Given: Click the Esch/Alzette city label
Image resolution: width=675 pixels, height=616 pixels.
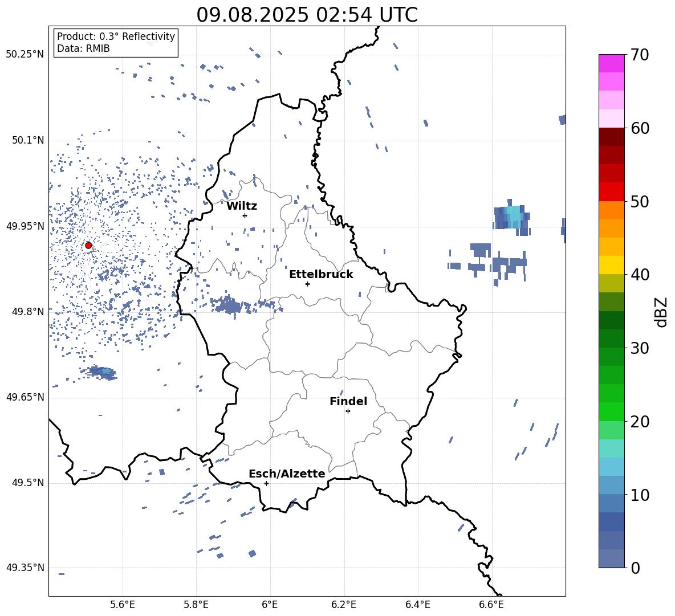Looking at the screenshot, I should 287,474.
